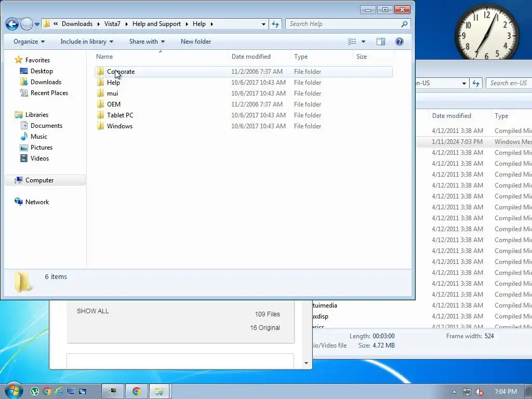Click the Search Help input field
Image resolution: width=532 pixels, height=399 pixels.
coord(343,24)
